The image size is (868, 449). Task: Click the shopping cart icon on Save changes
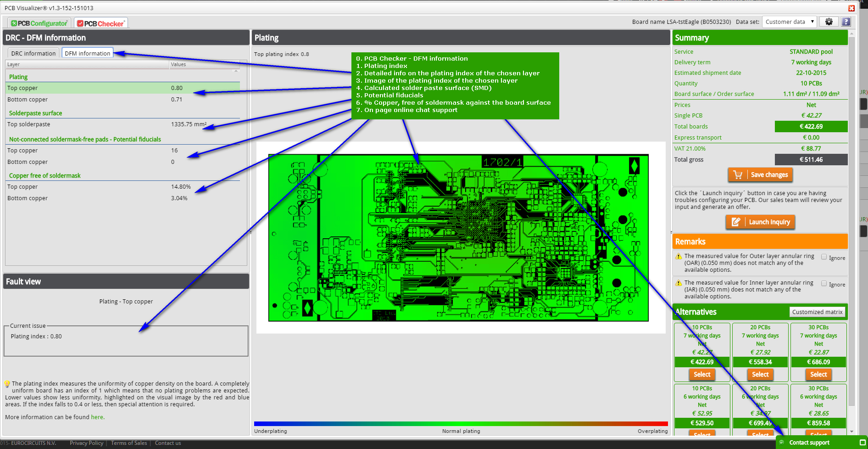(738, 175)
